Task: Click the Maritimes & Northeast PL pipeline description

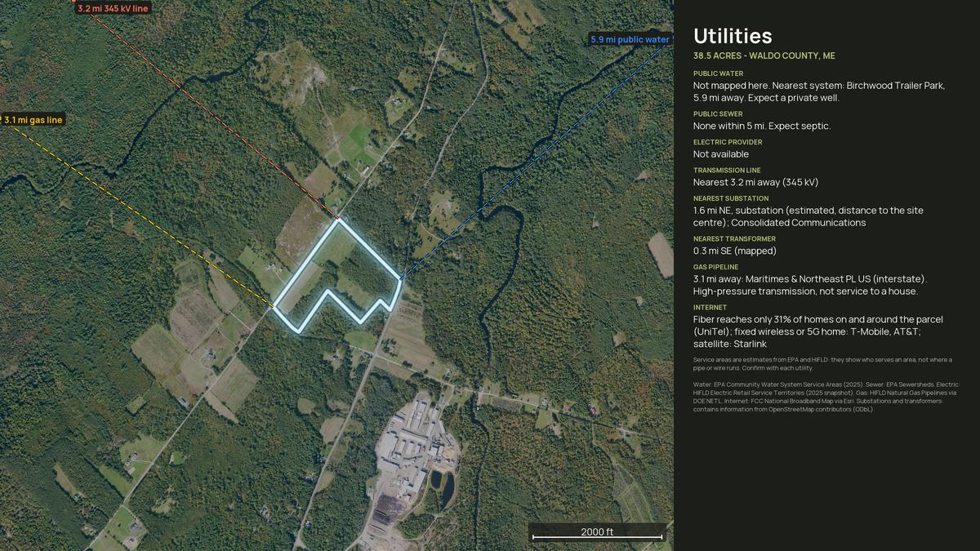Action: pyautogui.click(x=810, y=285)
